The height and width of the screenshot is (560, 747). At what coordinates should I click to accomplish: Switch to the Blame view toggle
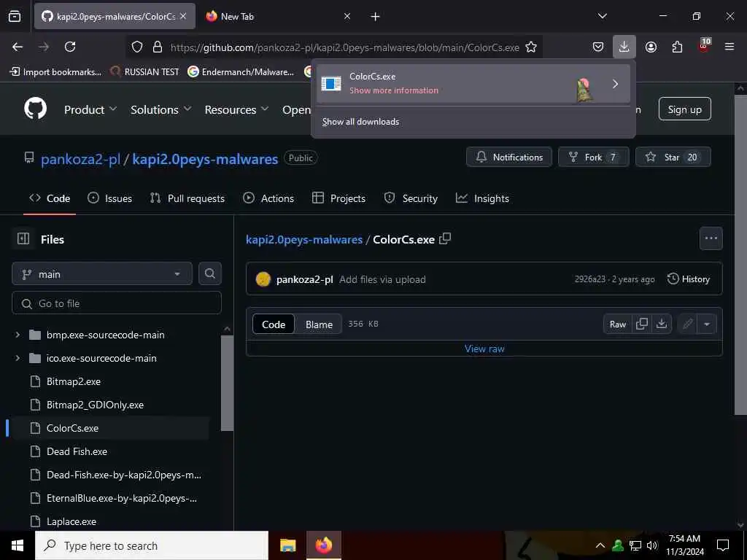tap(319, 324)
